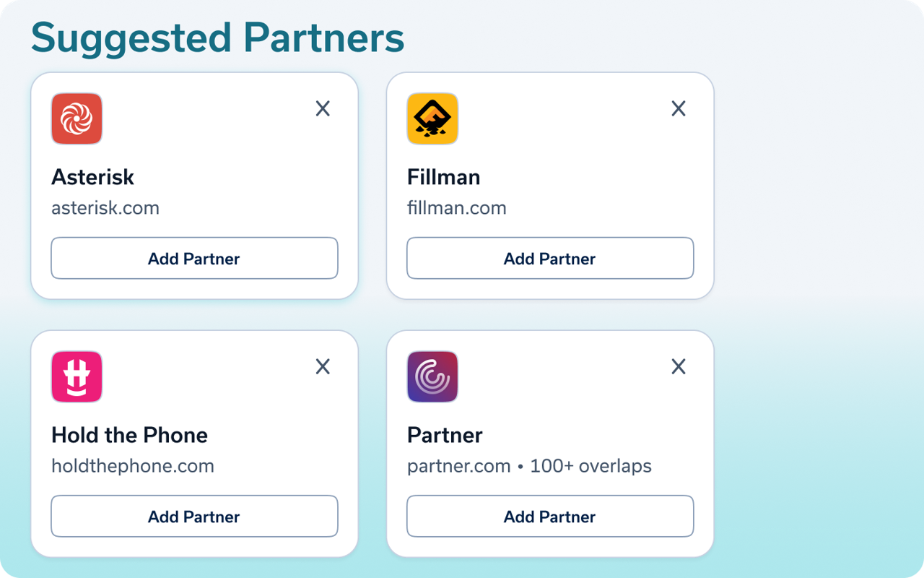Open the holdthephone.com link
Image resolution: width=924 pixels, height=578 pixels.
132,466
